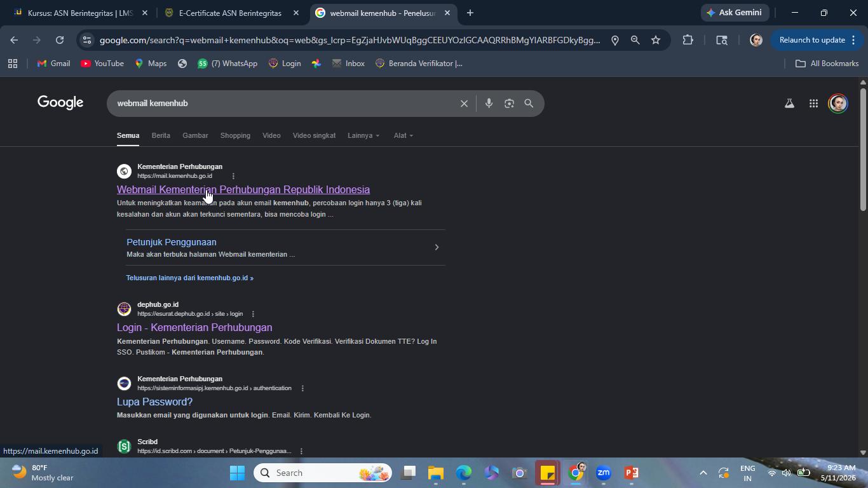Open the Google apps grid
868x488 pixels.
point(813,104)
